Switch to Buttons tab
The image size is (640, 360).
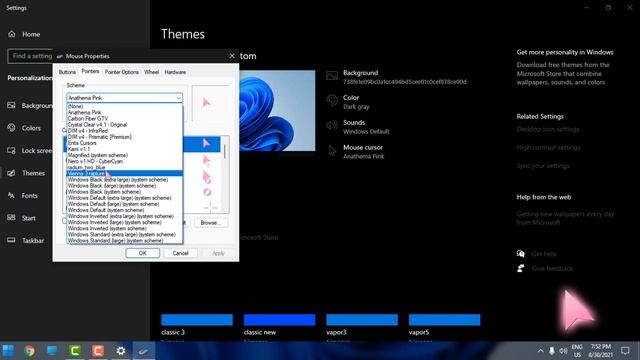pyautogui.click(x=67, y=72)
